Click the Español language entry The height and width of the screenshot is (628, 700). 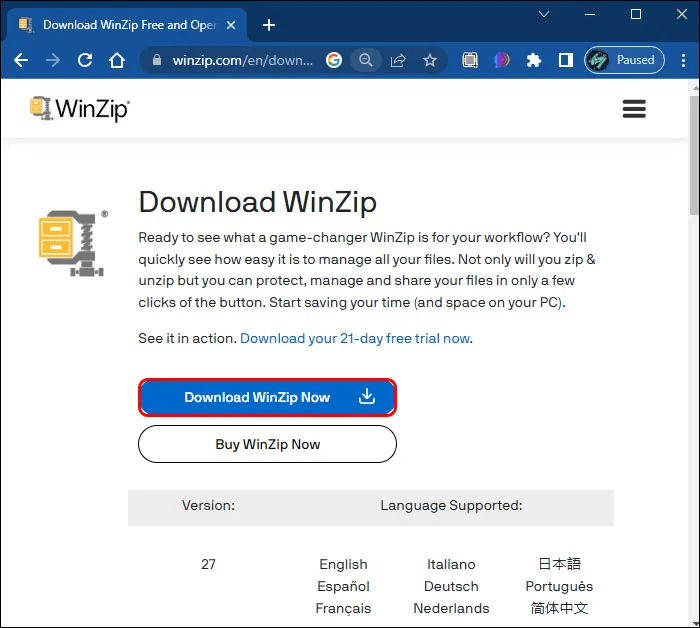[343, 586]
